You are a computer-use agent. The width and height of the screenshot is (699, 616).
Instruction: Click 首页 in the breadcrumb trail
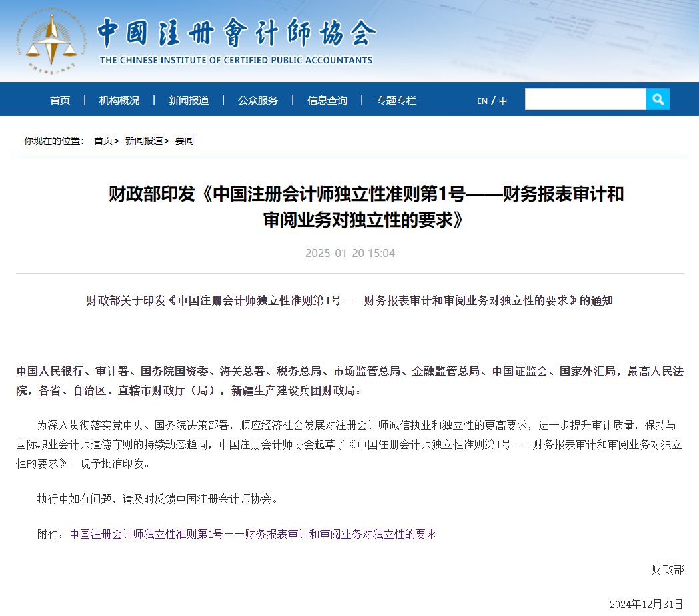(x=103, y=141)
